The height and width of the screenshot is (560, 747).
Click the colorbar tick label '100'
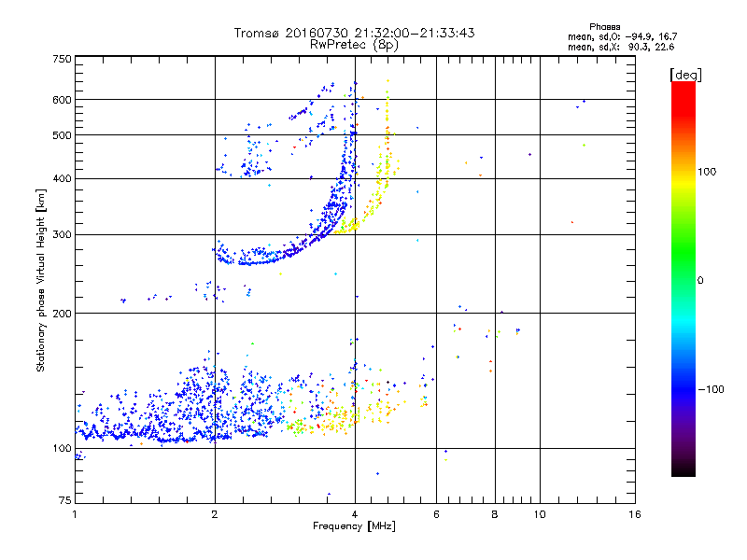click(x=707, y=172)
